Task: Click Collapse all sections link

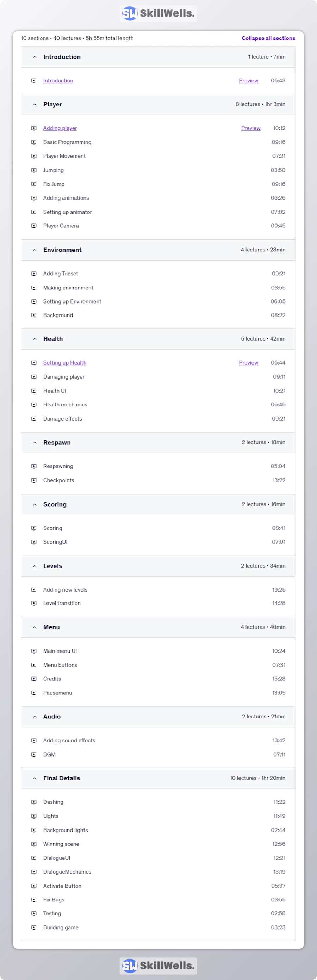Action: pyautogui.click(x=268, y=38)
